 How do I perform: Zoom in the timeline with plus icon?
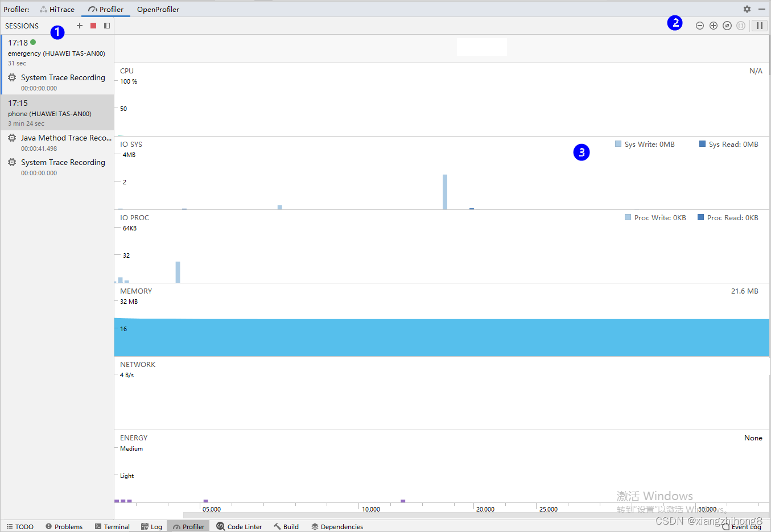pos(713,26)
